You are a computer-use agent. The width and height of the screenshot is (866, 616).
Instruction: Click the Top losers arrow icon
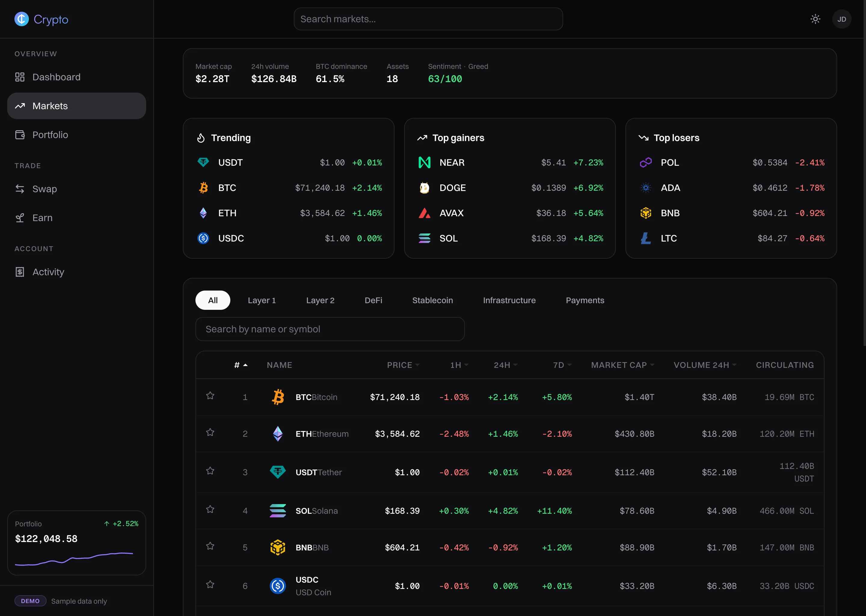click(643, 138)
